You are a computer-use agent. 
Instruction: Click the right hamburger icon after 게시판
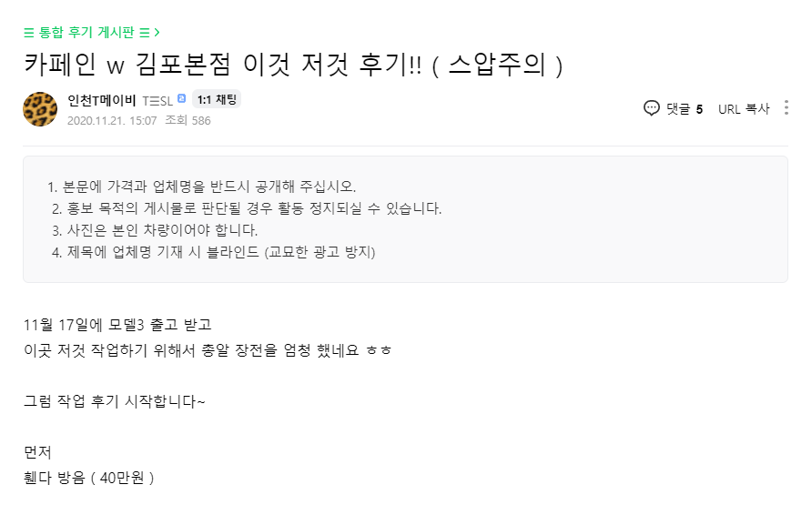tap(144, 33)
